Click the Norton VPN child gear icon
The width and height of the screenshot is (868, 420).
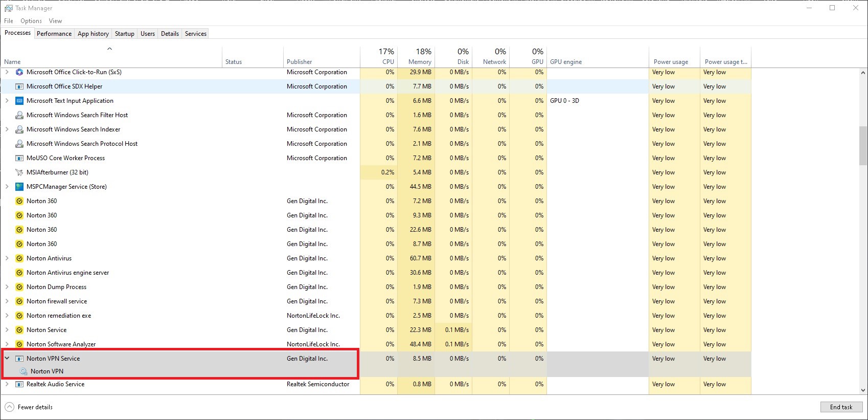[23, 371]
